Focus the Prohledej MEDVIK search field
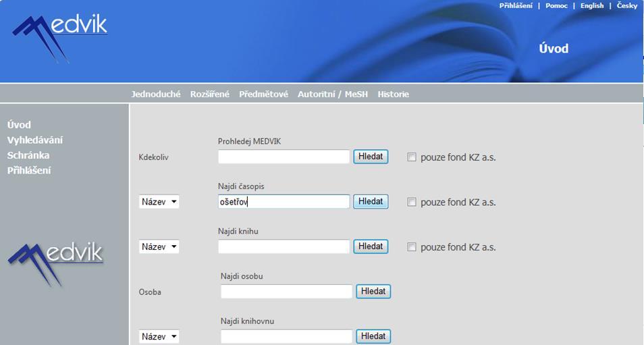 point(284,157)
